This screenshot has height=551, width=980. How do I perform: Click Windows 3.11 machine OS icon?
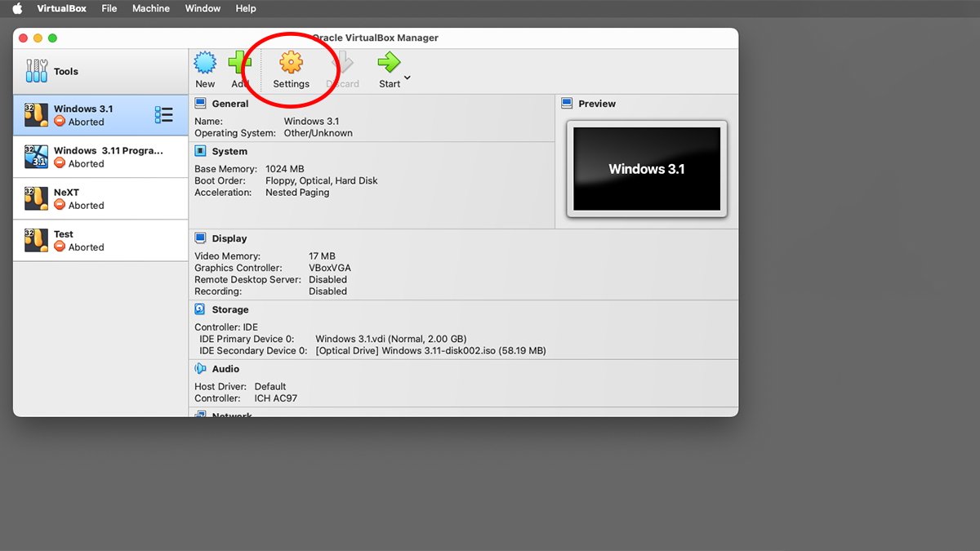(x=36, y=157)
